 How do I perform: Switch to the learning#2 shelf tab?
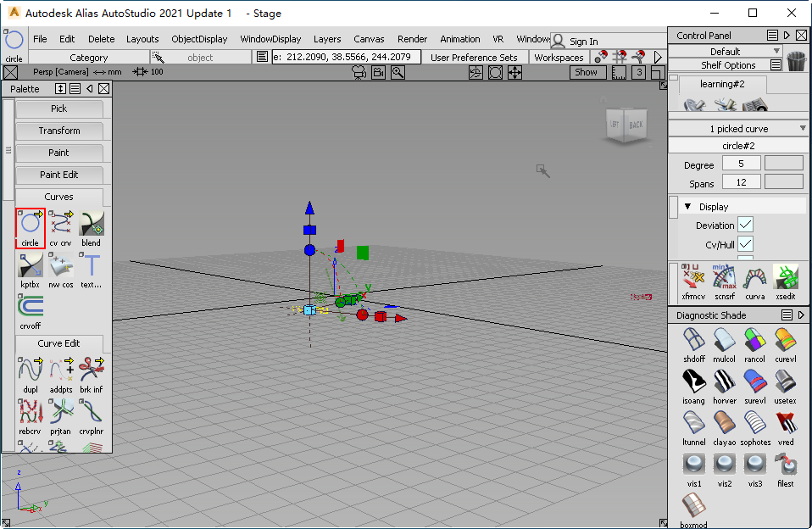point(722,84)
